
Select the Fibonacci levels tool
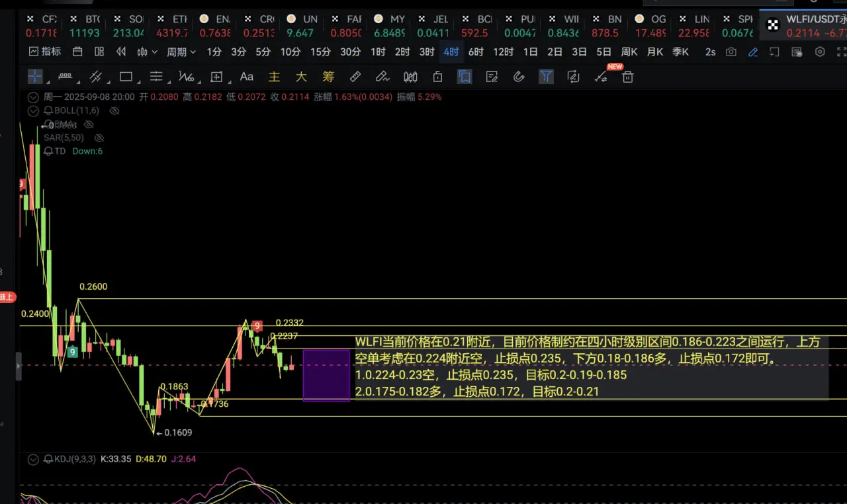click(x=156, y=77)
